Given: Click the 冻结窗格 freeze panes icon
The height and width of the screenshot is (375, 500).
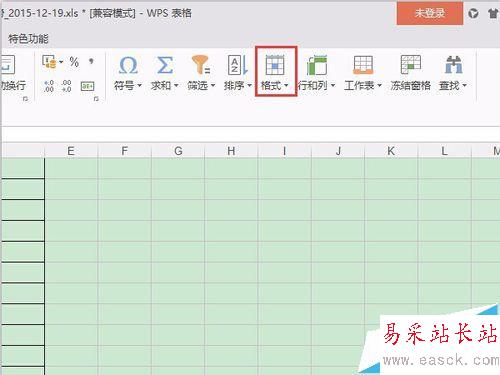Looking at the screenshot, I should coord(411,65).
